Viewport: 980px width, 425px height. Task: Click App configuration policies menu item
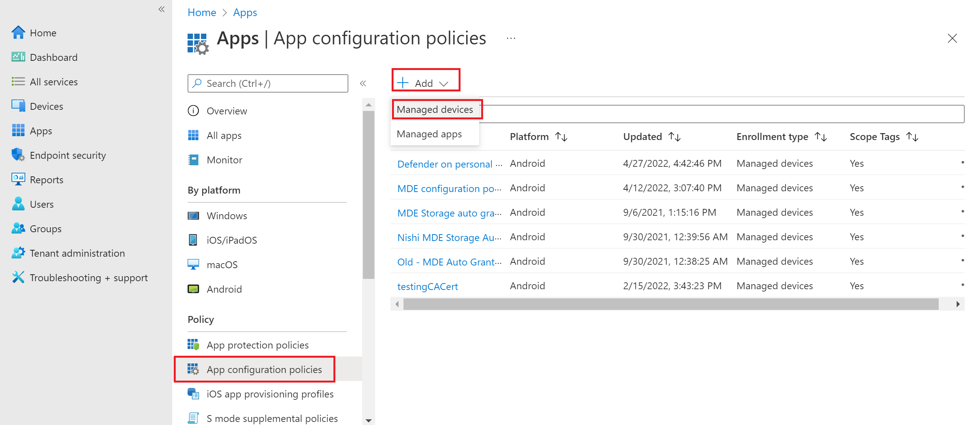click(x=263, y=369)
